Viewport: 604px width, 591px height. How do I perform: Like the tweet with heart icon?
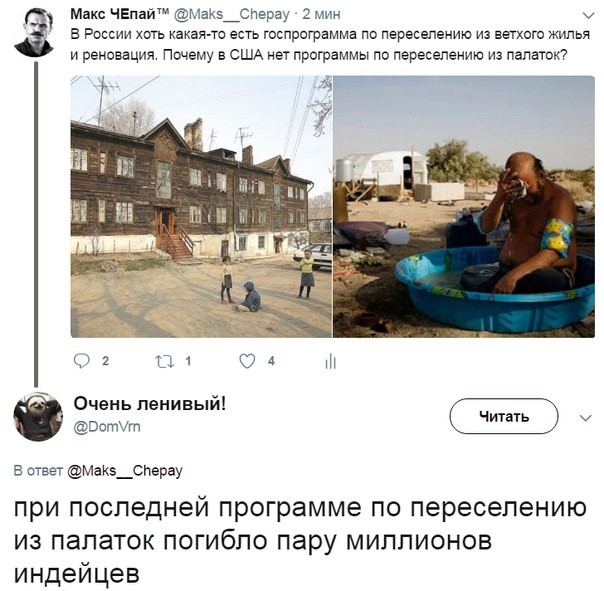tap(247, 361)
